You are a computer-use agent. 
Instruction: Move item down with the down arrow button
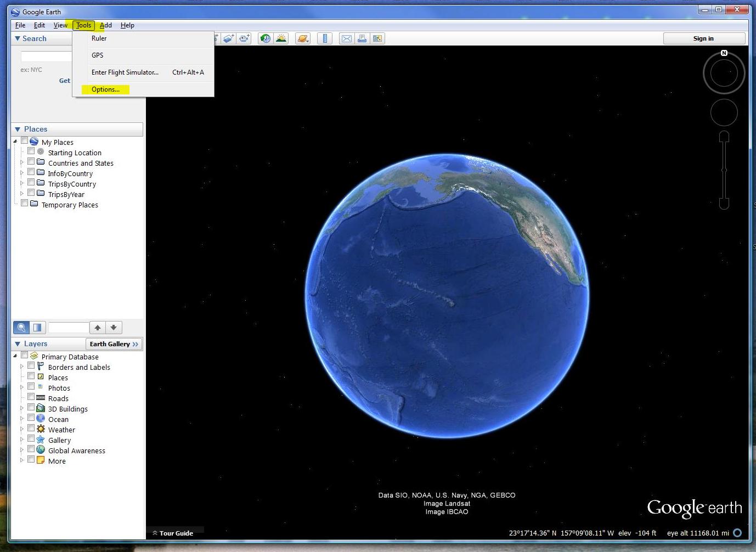tap(114, 328)
